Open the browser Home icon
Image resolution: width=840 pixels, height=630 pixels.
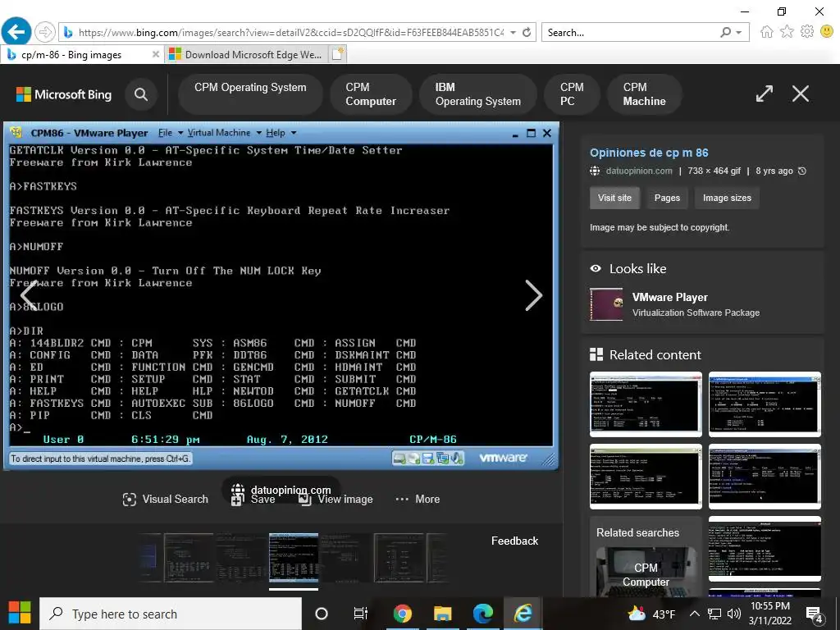[767, 32]
